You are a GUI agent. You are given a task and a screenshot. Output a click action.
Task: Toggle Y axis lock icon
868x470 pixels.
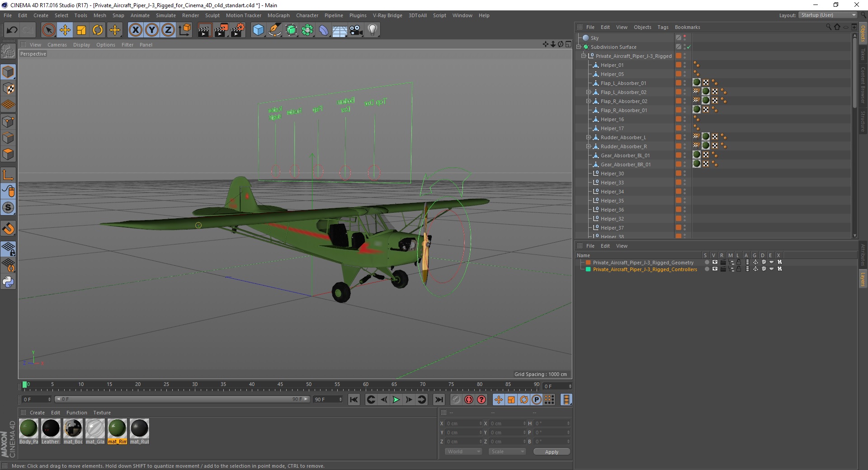pos(152,30)
